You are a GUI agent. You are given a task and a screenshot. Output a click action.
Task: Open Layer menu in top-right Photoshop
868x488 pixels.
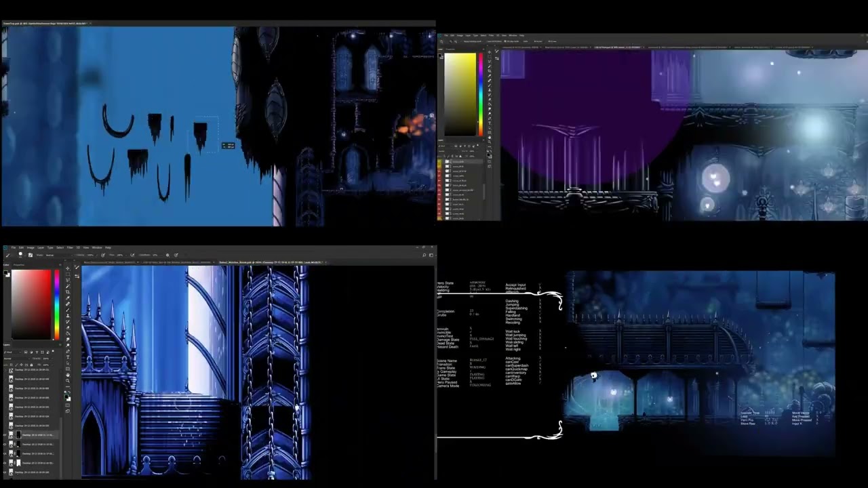pyautogui.click(x=468, y=35)
